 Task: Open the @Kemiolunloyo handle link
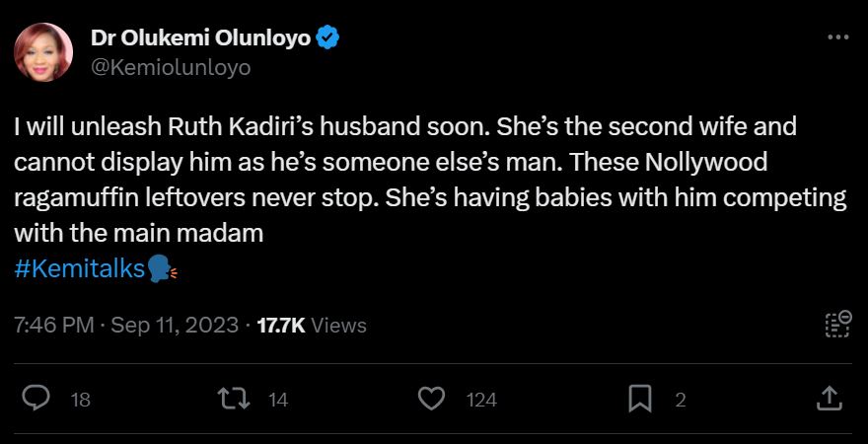(171, 67)
